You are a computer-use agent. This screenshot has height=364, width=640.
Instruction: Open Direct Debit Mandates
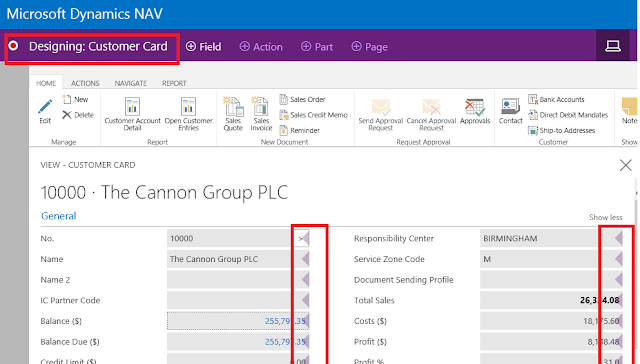(568, 115)
